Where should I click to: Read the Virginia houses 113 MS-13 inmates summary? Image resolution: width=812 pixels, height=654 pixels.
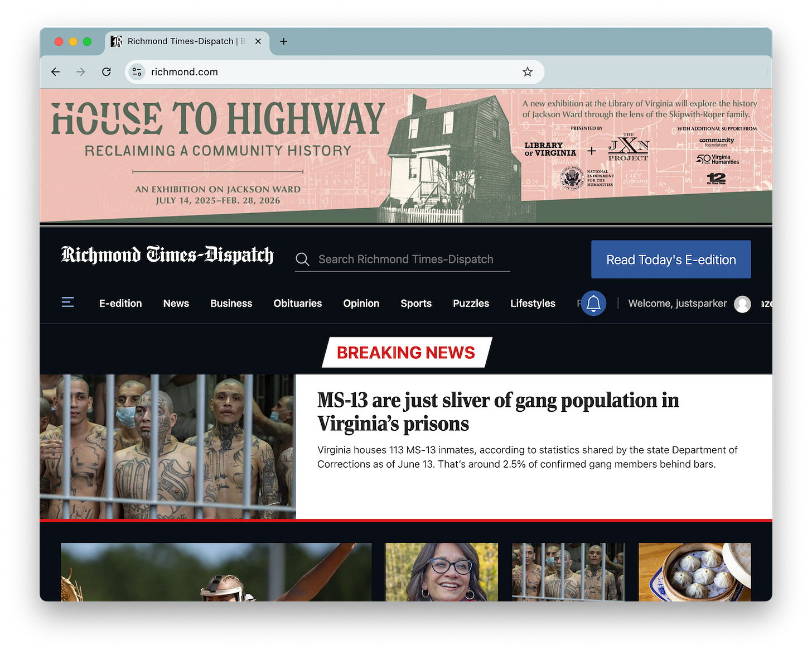pyautogui.click(x=528, y=457)
